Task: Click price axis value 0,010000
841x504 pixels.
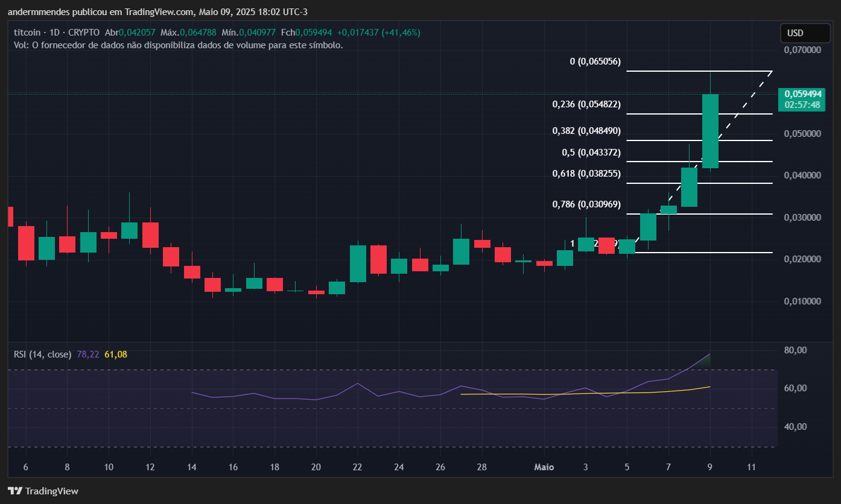Action: pos(803,301)
